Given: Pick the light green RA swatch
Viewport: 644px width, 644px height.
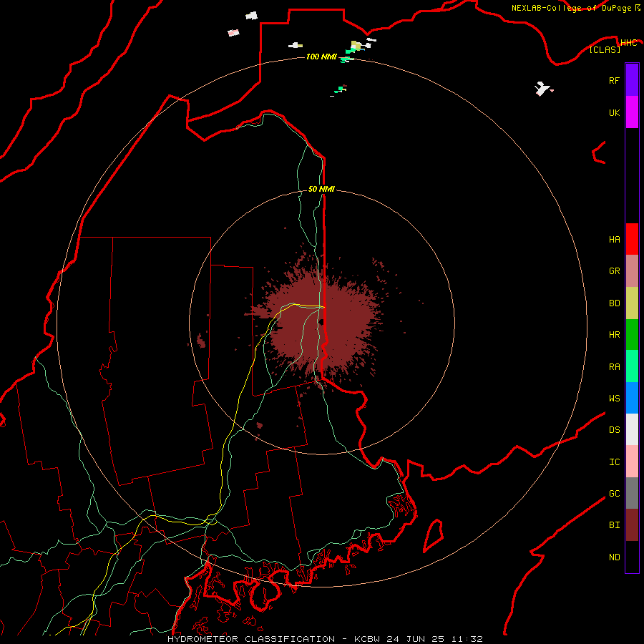Looking at the screenshot, I should point(632,366).
